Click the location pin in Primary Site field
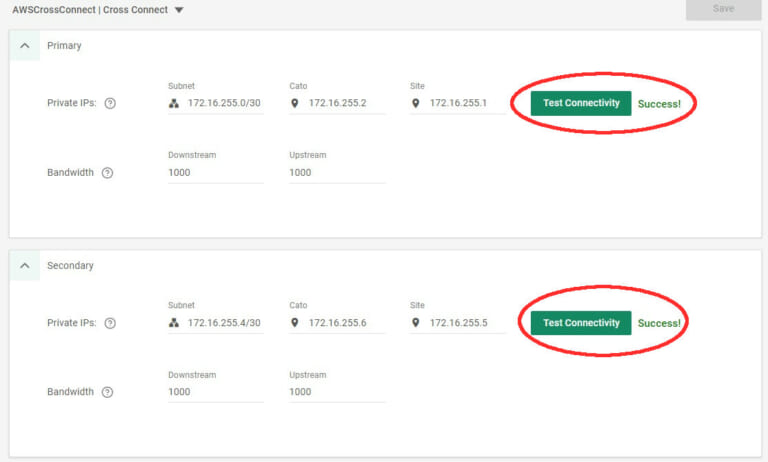 click(416, 103)
